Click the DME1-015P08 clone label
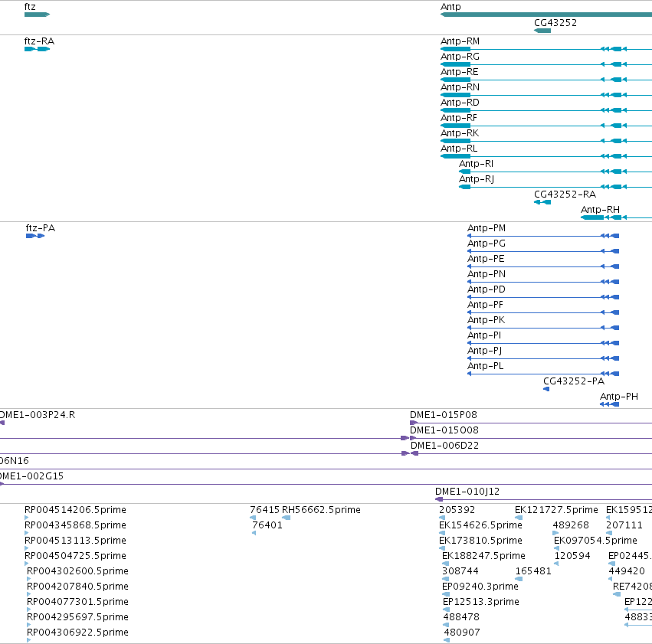This screenshot has width=652, height=644. [444, 415]
